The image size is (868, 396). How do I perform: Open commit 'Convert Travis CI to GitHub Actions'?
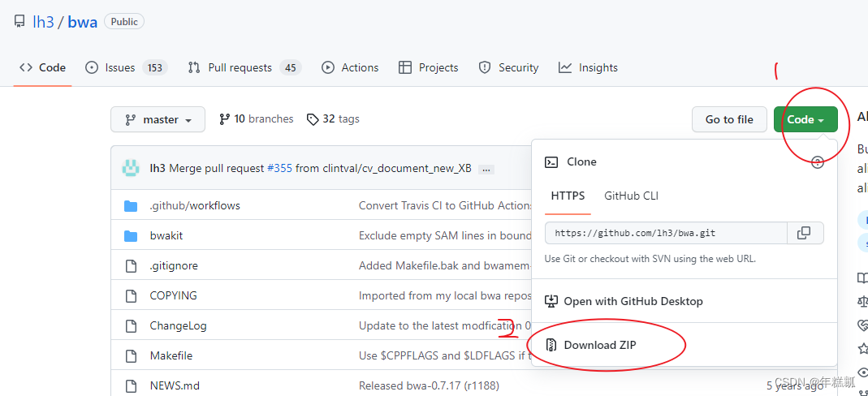(445, 206)
